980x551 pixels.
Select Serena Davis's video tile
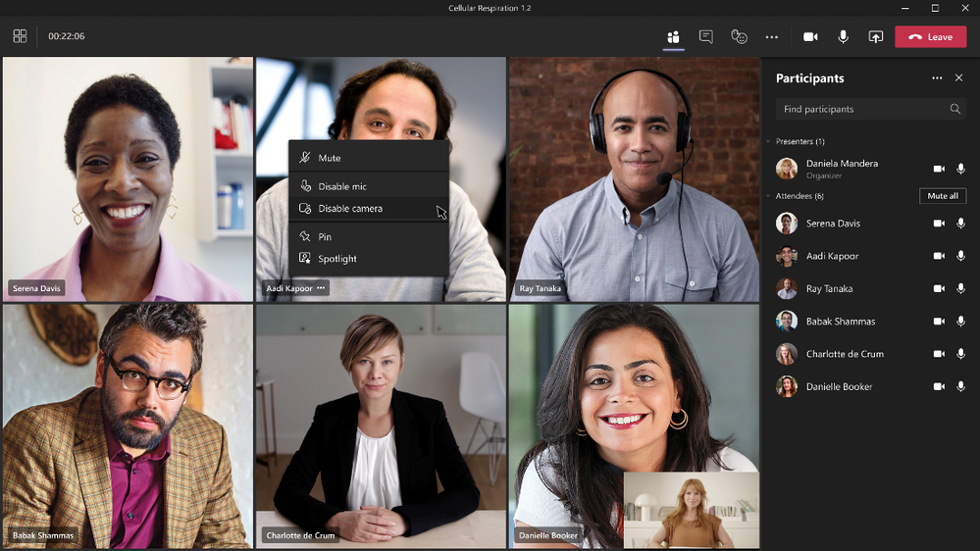tap(129, 179)
